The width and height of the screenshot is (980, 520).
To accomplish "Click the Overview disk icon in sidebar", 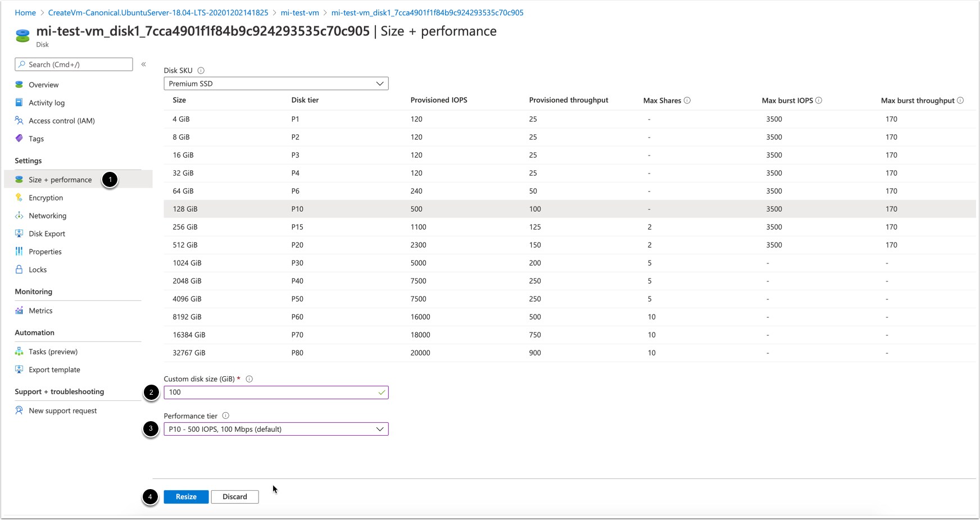I will click(19, 85).
